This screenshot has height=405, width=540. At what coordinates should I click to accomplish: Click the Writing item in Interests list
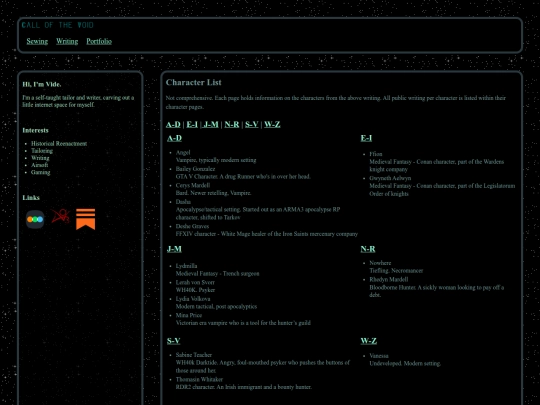coord(40,158)
